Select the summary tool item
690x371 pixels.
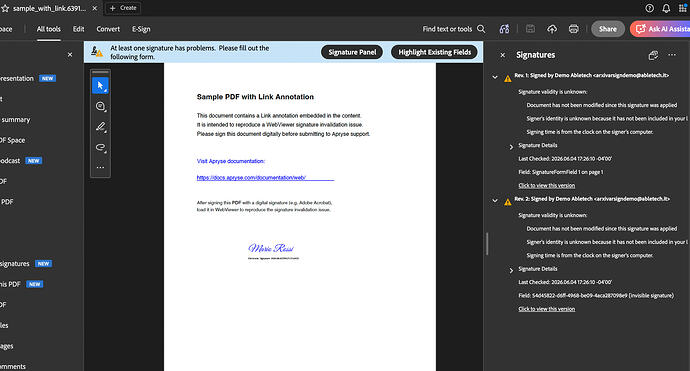(x=16, y=120)
